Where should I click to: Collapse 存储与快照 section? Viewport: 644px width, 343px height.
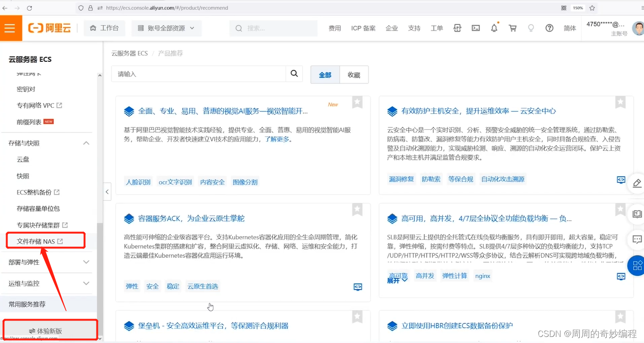(x=86, y=143)
